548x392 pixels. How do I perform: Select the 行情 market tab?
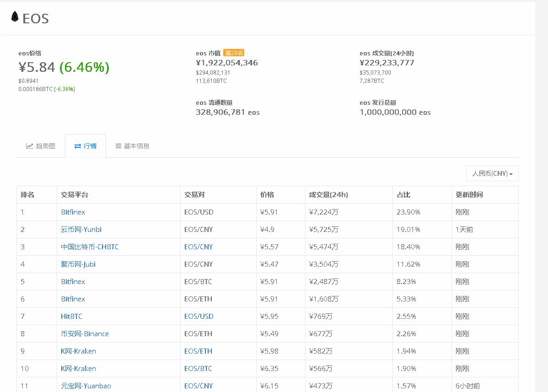point(86,146)
